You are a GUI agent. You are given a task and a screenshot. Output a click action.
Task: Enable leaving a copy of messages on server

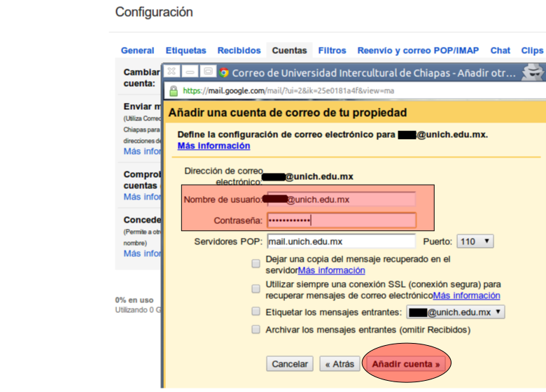(x=256, y=263)
